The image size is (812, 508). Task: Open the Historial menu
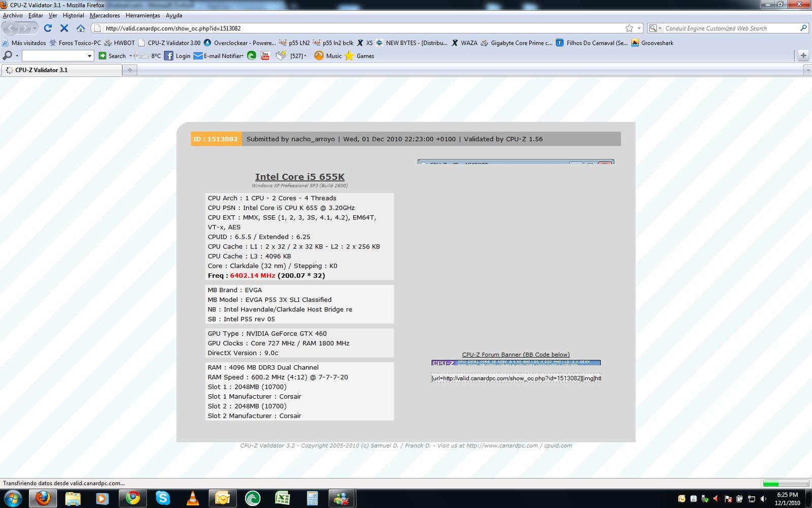click(74, 15)
